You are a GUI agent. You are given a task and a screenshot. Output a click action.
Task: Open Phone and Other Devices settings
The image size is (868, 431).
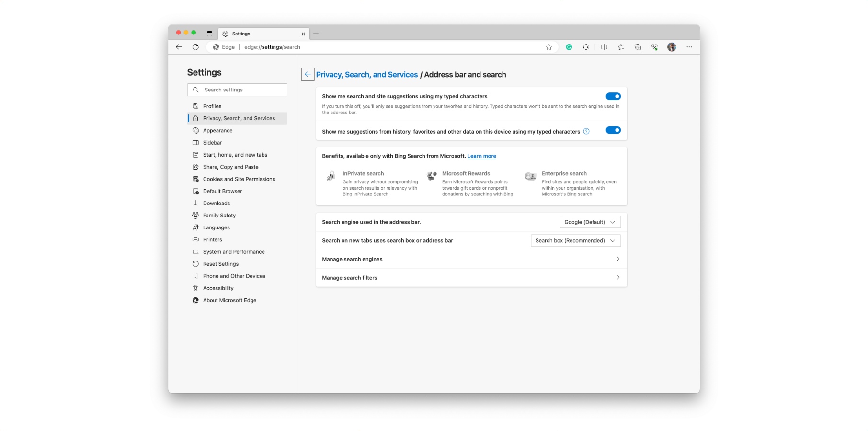point(237,276)
